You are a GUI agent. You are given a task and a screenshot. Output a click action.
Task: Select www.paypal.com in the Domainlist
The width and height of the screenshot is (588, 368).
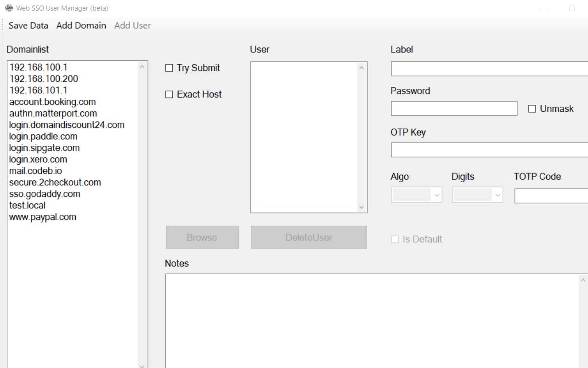(x=43, y=217)
